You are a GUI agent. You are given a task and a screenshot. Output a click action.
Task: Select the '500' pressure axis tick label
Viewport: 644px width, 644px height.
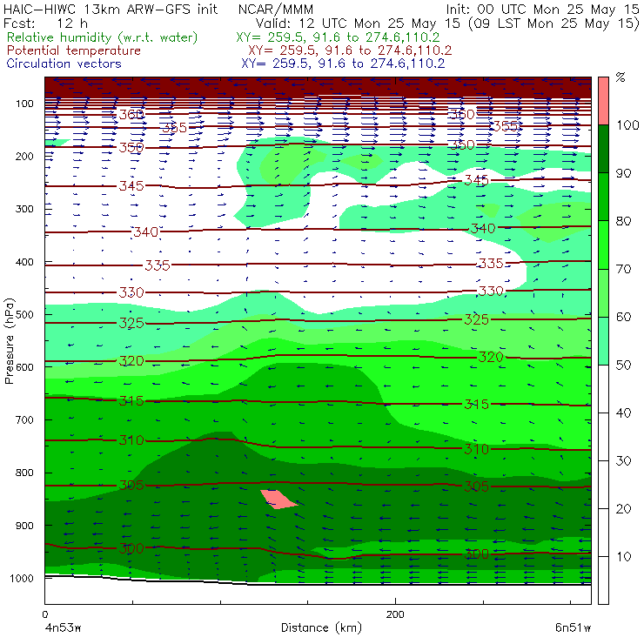point(24,315)
